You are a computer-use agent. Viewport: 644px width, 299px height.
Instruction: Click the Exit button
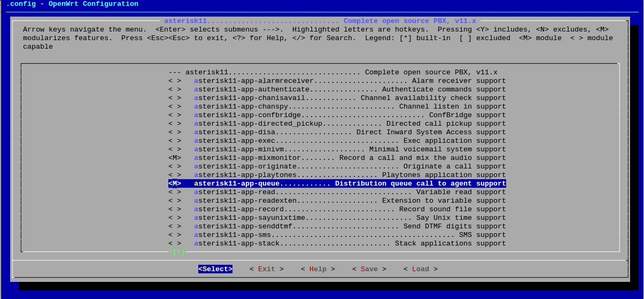pos(267,269)
